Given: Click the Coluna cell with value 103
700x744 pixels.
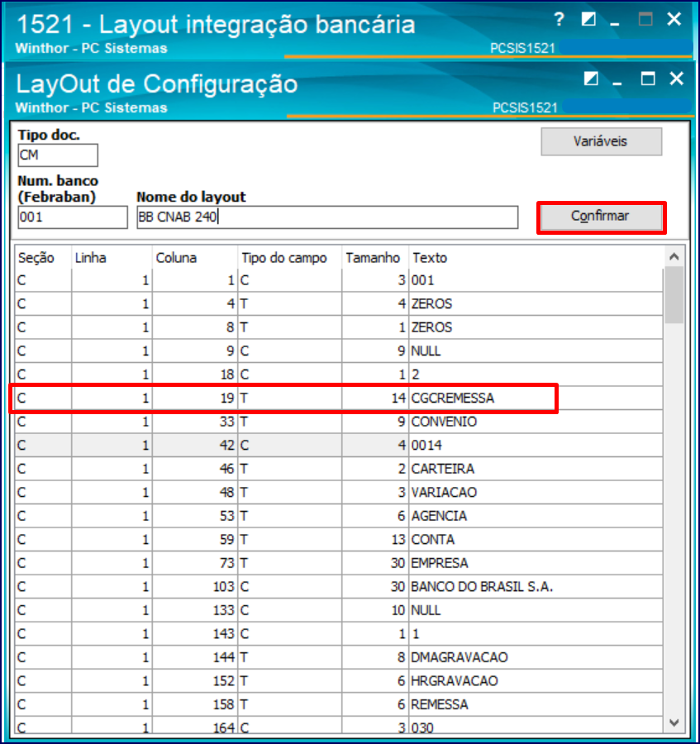Looking at the screenshot, I should 194,587.
